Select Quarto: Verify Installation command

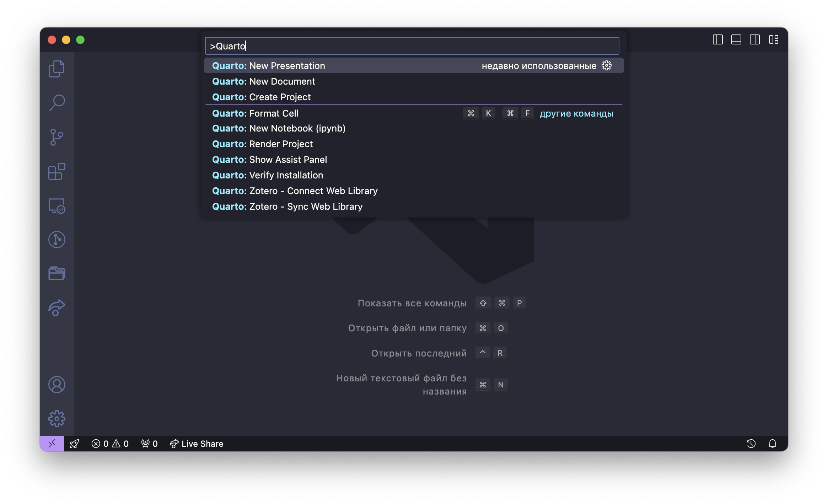coord(414,175)
